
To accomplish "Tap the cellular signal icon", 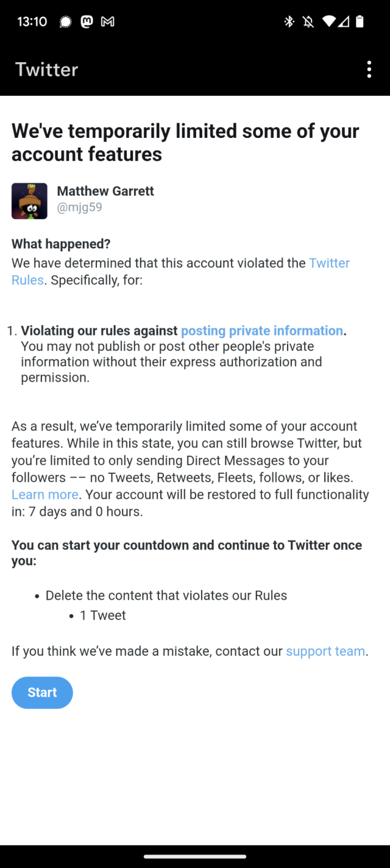I will [x=344, y=21].
